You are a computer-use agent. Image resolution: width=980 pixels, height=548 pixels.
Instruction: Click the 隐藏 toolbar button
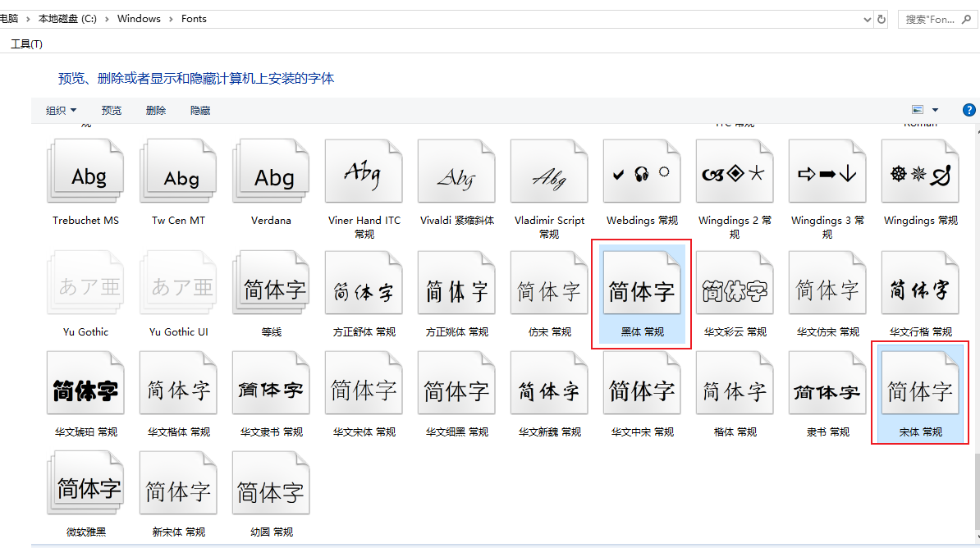click(200, 110)
